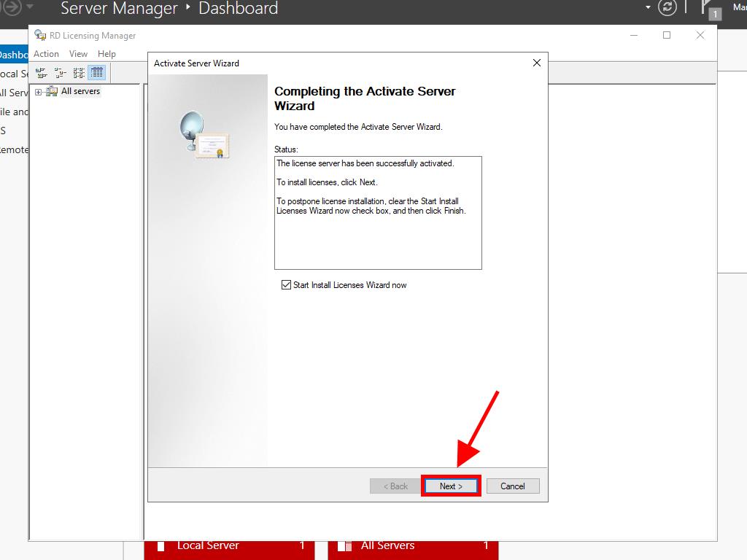Image resolution: width=747 pixels, height=560 pixels.
Task: Click the Status text box in the wizard
Action: point(379,213)
